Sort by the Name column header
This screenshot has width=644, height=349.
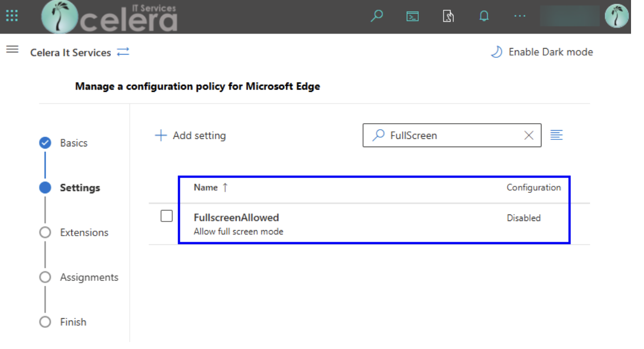tap(211, 187)
